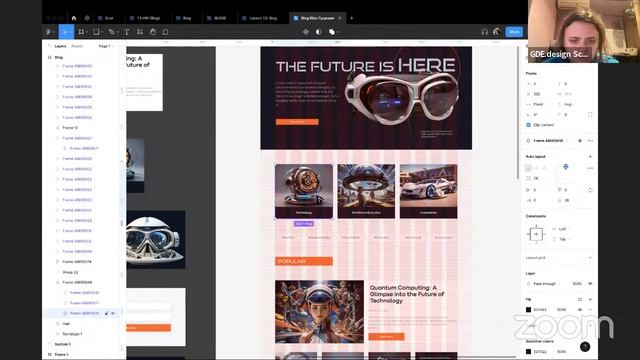
Task: Open the Frame type dropdown in Design panel
Action: point(533,73)
